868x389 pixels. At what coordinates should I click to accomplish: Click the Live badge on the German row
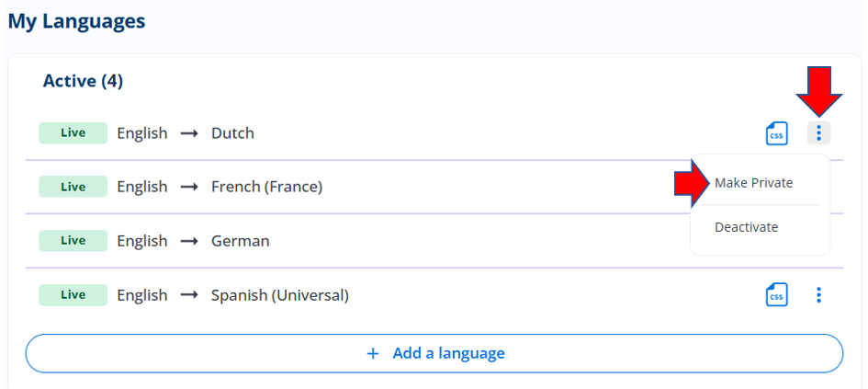tap(73, 241)
